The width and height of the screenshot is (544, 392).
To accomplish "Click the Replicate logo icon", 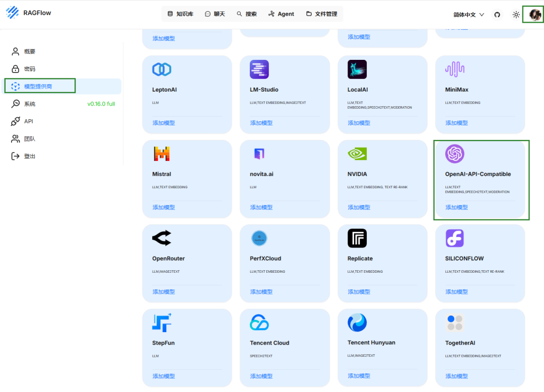I will (357, 238).
